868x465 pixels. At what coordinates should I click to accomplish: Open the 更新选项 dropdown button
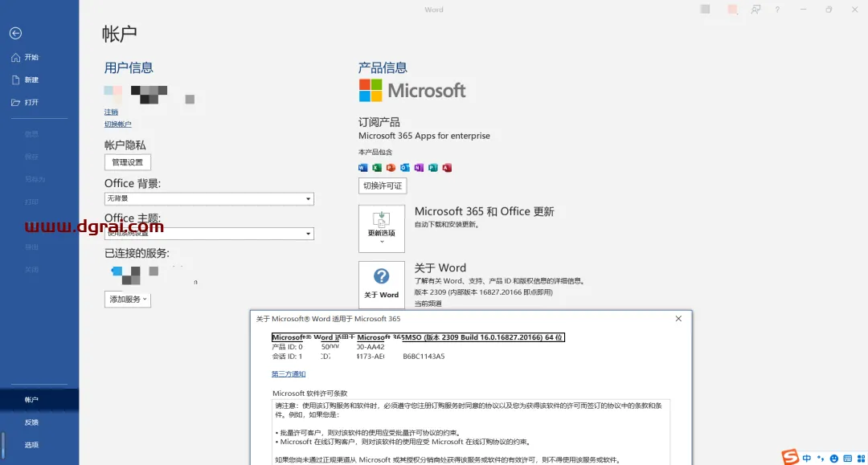click(382, 229)
